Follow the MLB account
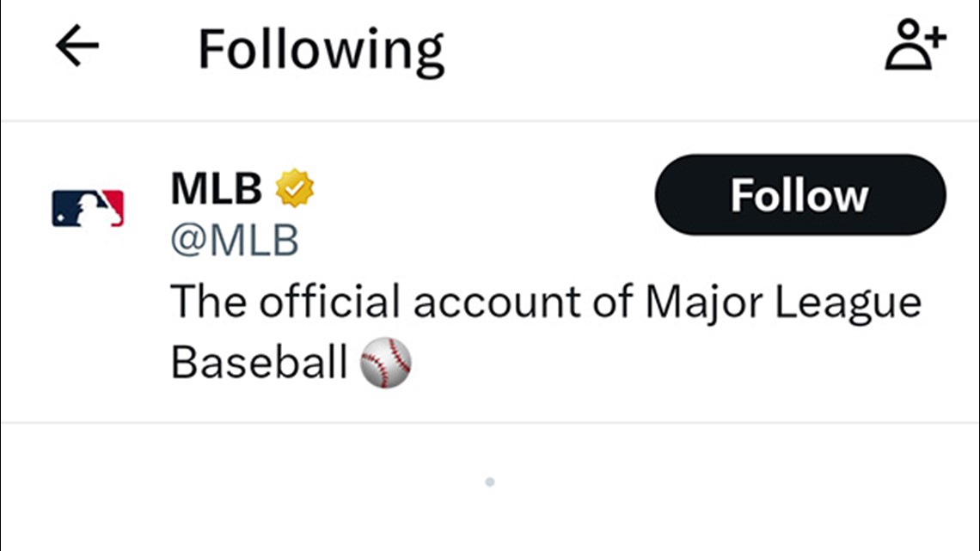 click(799, 195)
